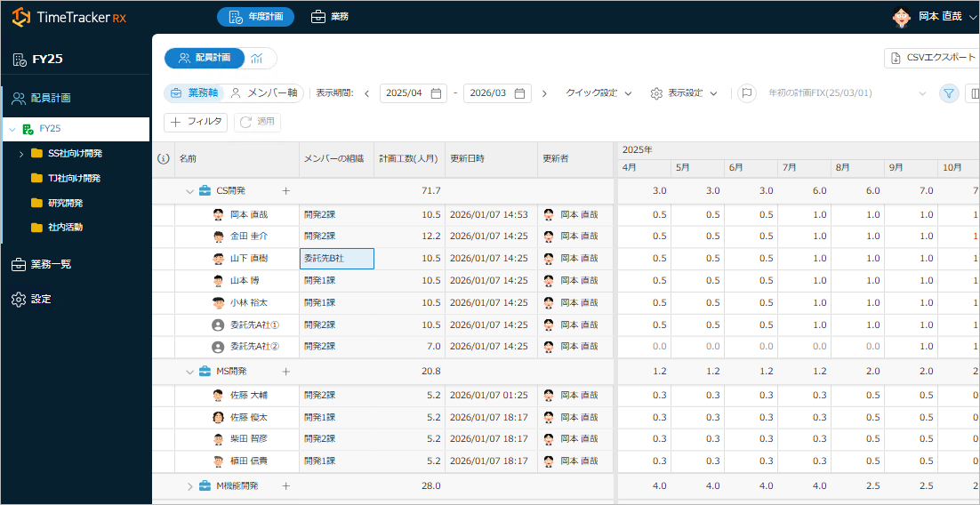Screen dimensions: 980x505
Task: Click the フィルタ add button
Action: click(196, 122)
